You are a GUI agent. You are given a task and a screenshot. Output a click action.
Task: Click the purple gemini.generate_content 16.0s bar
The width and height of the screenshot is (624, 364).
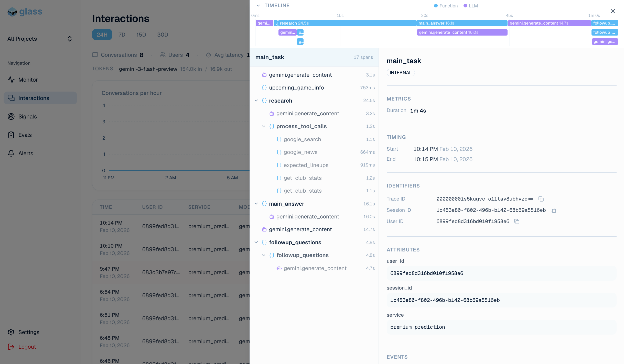click(x=462, y=32)
